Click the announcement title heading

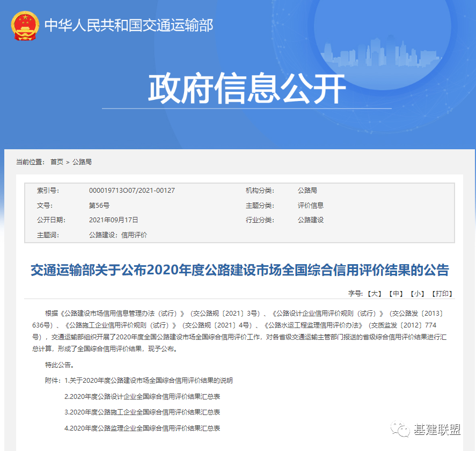(239, 270)
